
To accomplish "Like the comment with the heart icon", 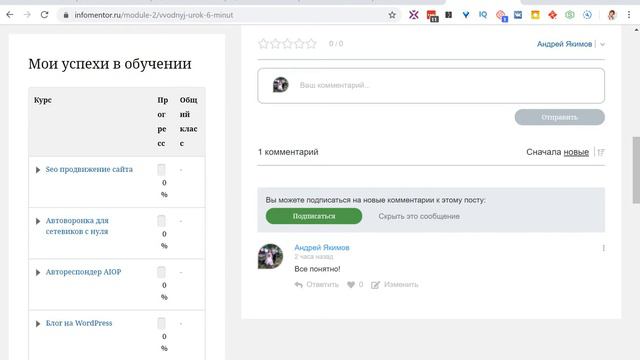I will 351,284.
